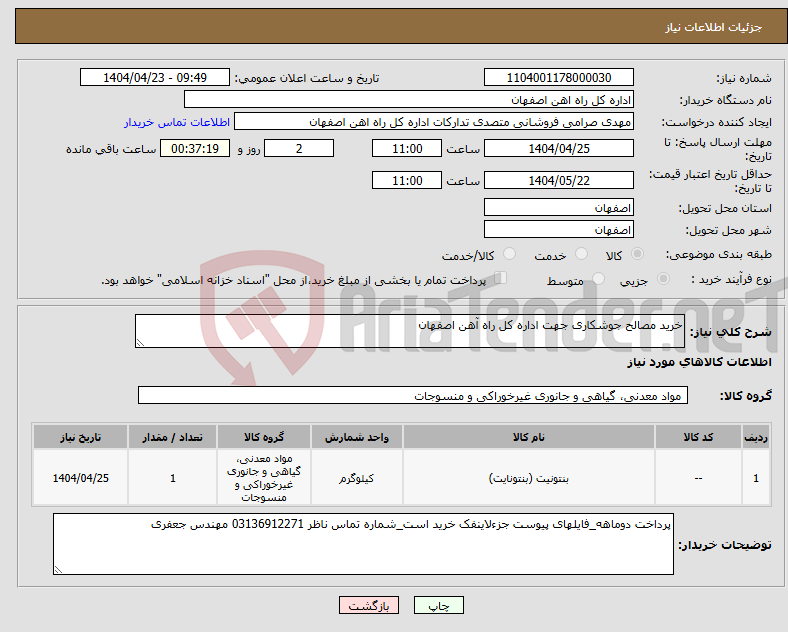Click delivery city field اصفهان
This screenshot has height=632, width=788.
click(x=558, y=230)
